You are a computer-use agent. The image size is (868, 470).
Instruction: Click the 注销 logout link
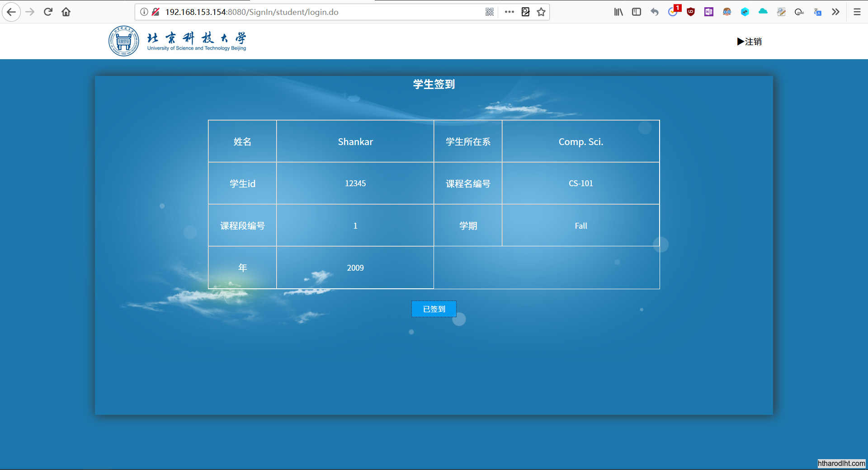[x=750, y=42]
